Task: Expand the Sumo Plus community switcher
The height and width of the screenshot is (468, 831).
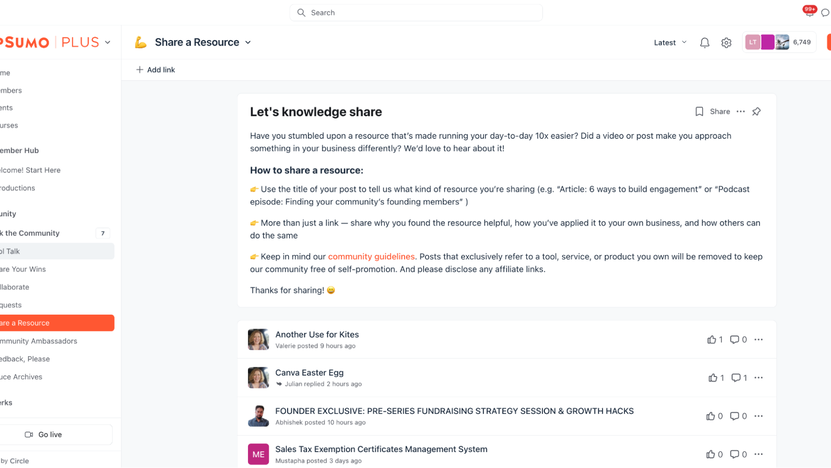Action: click(x=108, y=42)
